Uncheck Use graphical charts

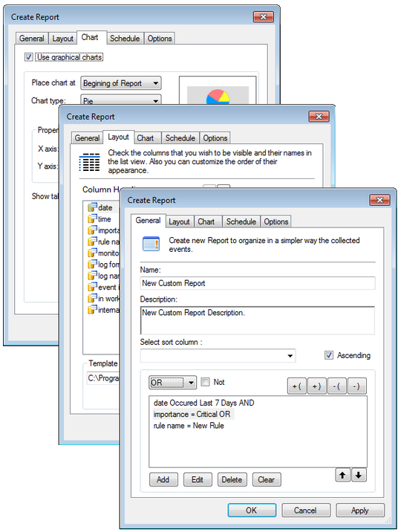point(29,57)
